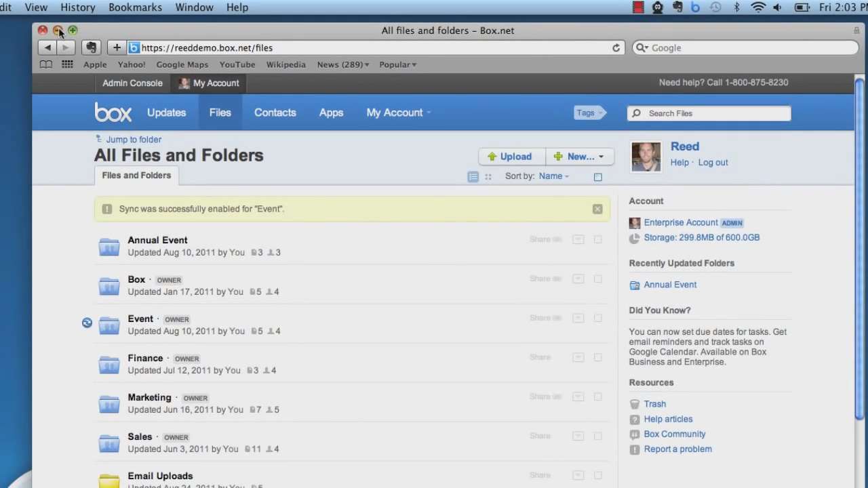Screen dimensions: 868x488
Task: Click the Marketing folder icon
Action: coord(108,404)
